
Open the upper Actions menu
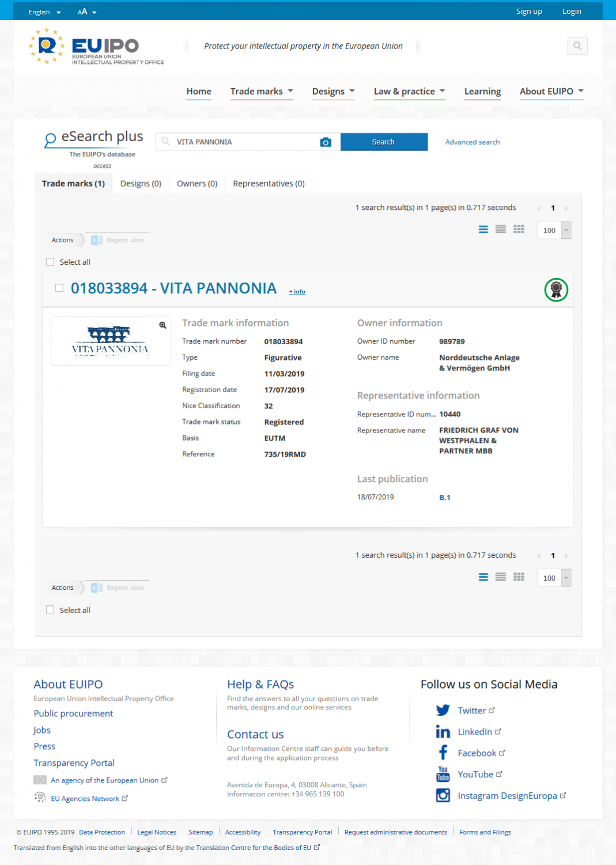(x=63, y=240)
